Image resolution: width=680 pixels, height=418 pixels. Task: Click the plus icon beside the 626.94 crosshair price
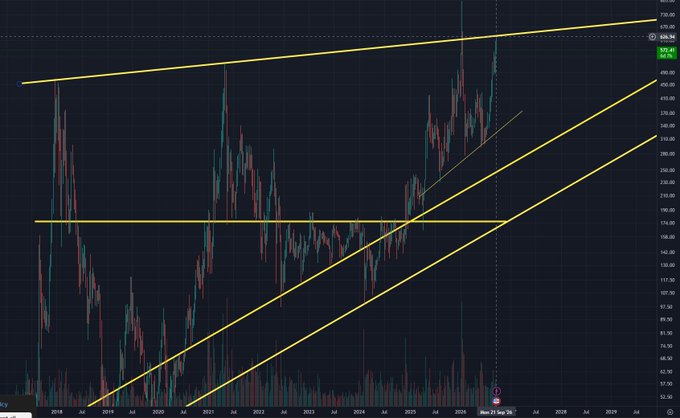click(652, 37)
